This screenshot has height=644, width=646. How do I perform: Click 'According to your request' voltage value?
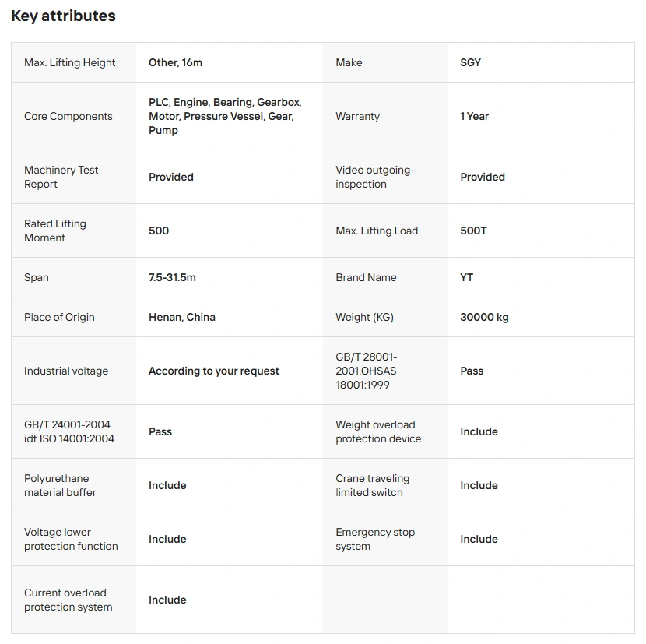click(214, 371)
